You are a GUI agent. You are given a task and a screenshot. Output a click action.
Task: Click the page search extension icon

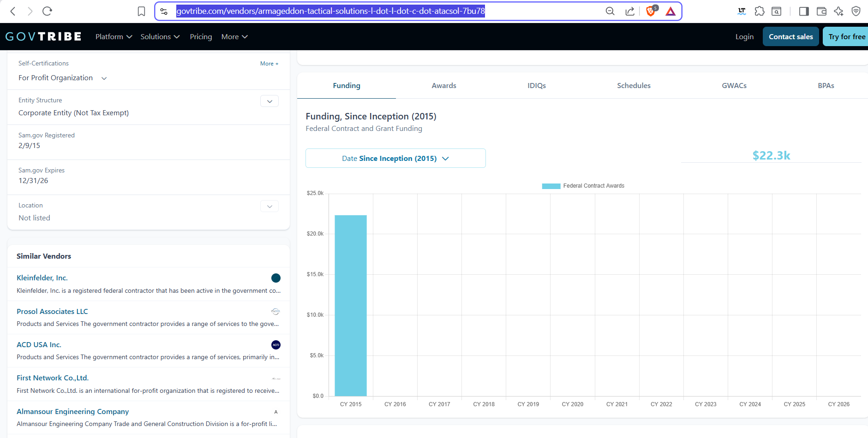[x=777, y=11]
